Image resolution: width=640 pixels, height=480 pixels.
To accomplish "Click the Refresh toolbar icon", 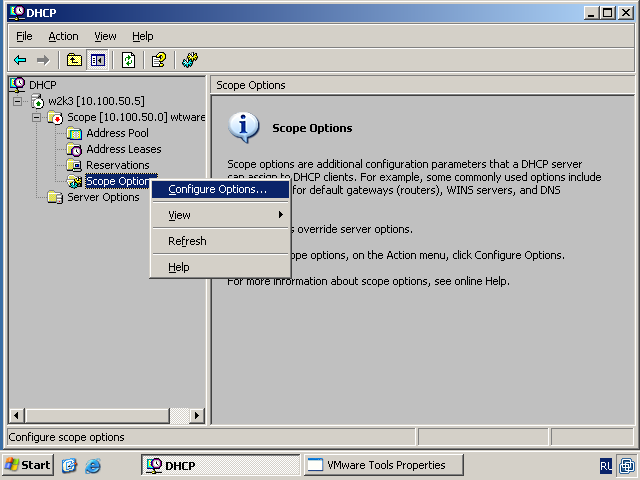I will pyautogui.click(x=128, y=60).
